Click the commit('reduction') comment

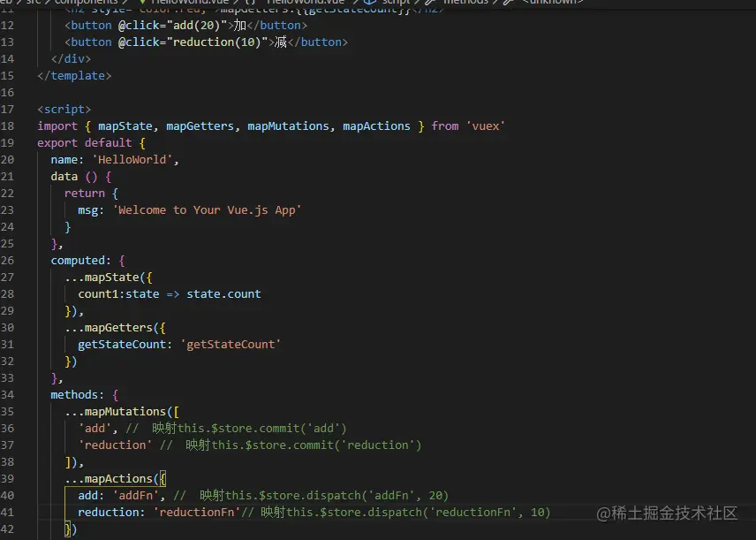(x=291, y=445)
